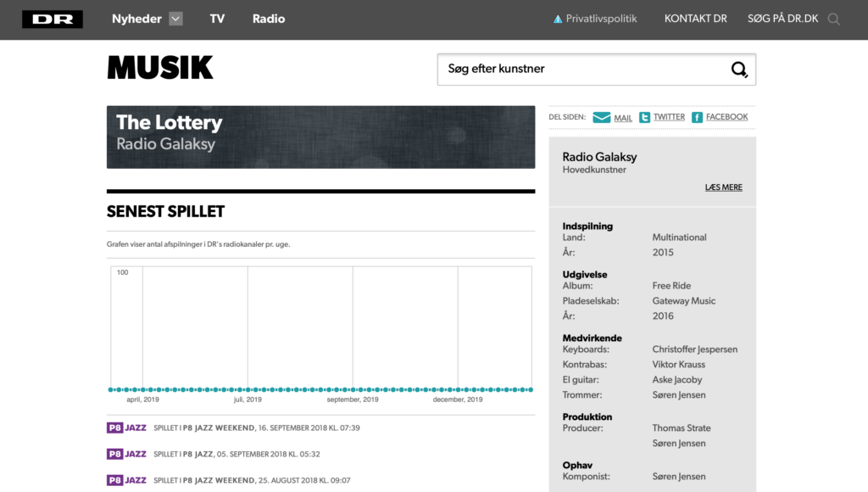Click the Multinational land value
Screen dimensions: 868x492
pos(679,238)
